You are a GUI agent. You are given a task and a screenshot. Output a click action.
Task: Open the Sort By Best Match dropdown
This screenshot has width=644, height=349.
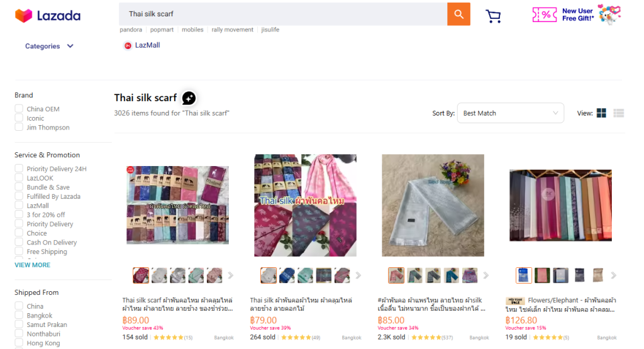[511, 113]
